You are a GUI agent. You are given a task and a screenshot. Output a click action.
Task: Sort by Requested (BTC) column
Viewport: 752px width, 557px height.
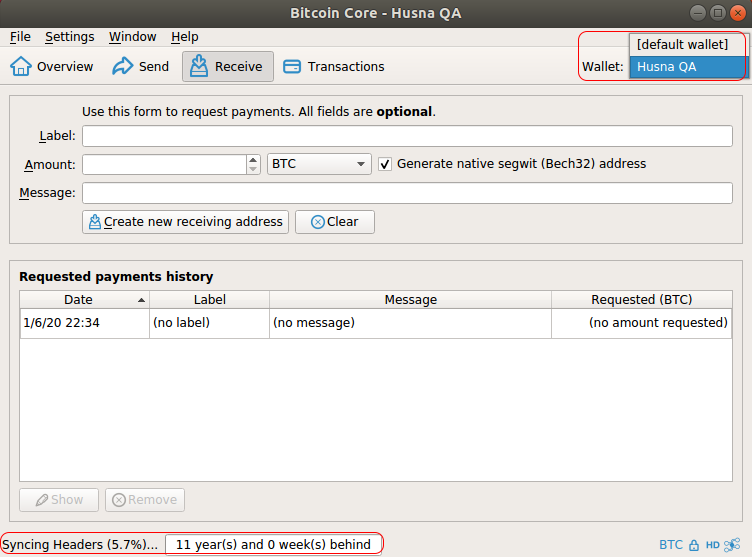pos(642,300)
